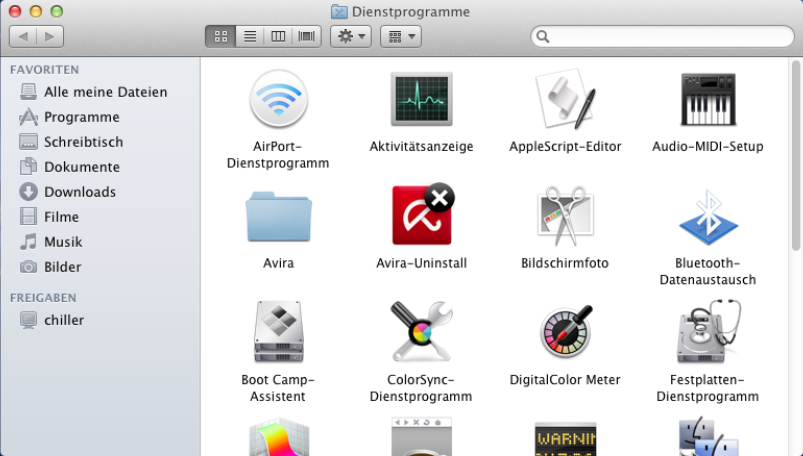Select the Avira folder icon
Image resolution: width=803 pixels, height=456 pixels.
pyautogui.click(x=279, y=216)
